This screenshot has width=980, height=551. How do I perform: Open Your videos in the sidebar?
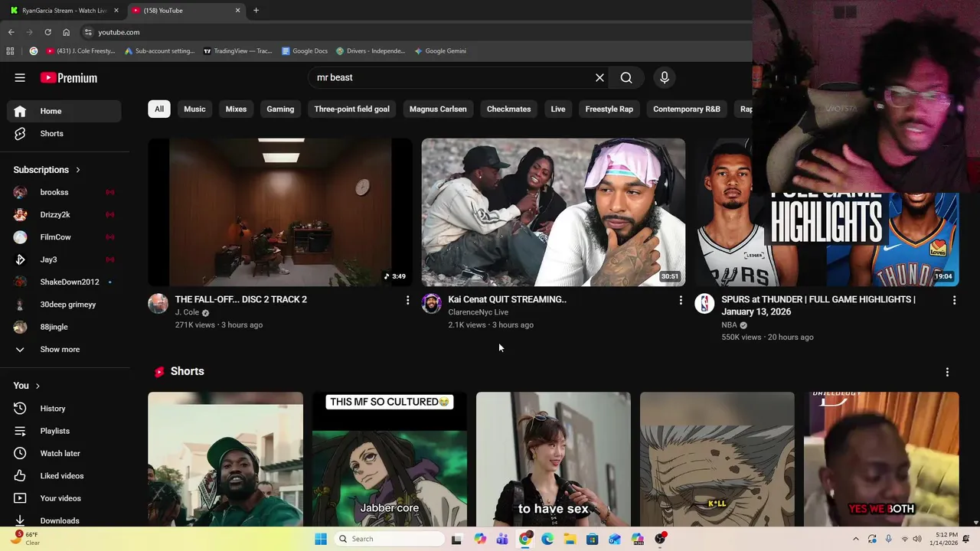pyautogui.click(x=64, y=498)
